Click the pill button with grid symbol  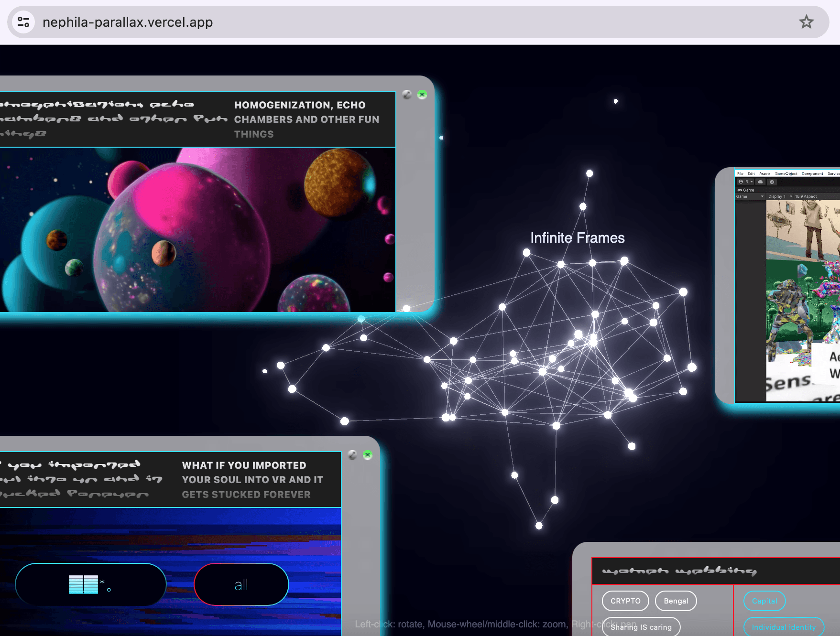tap(91, 584)
